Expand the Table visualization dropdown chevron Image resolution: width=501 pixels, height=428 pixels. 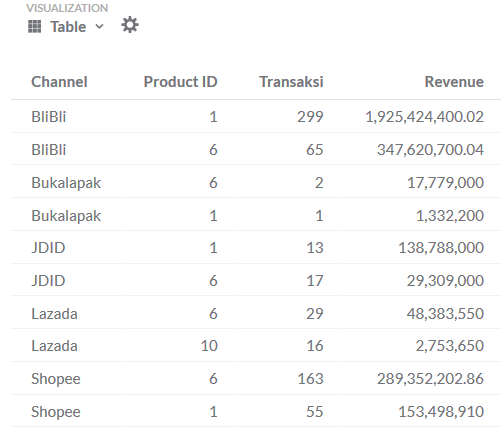pos(99,27)
